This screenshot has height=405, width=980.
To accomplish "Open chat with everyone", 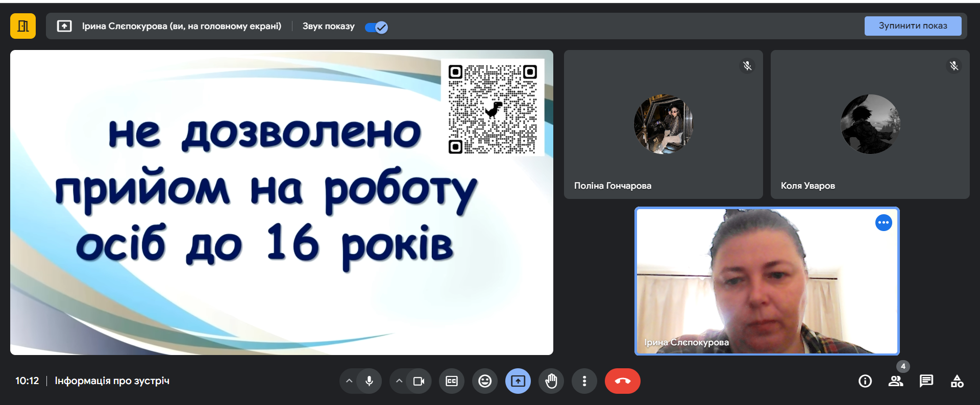I will 926,381.
